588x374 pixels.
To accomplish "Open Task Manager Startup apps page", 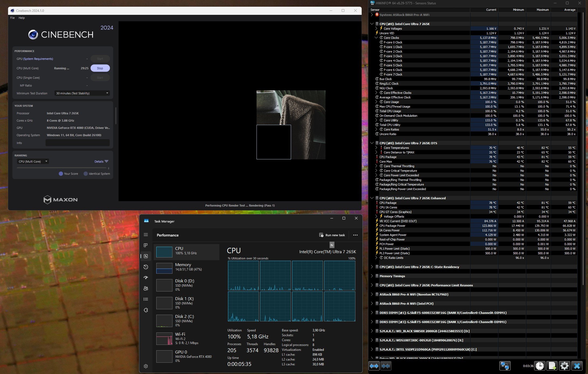I will [x=146, y=278].
